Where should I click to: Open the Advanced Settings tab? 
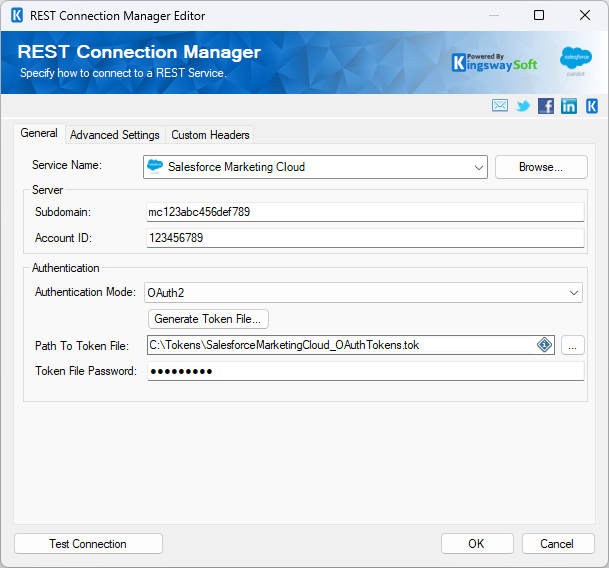[115, 135]
